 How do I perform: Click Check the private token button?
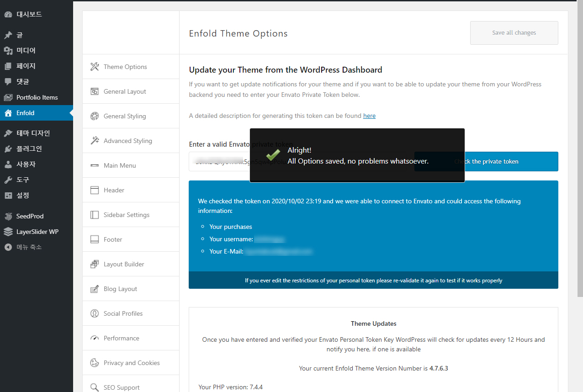[x=486, y=161]
